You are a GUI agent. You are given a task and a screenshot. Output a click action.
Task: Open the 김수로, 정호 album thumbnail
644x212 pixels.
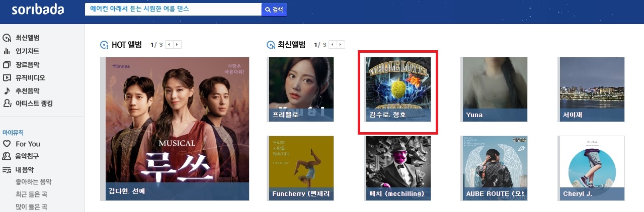click(x=398, y=89)
